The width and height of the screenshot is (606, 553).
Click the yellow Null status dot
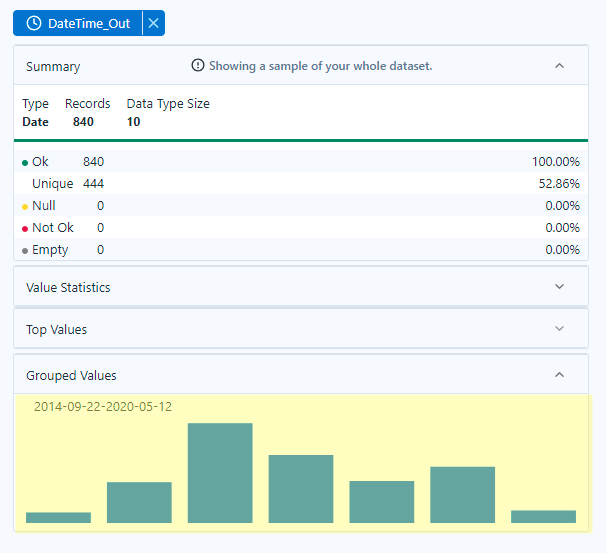[25, 206]
